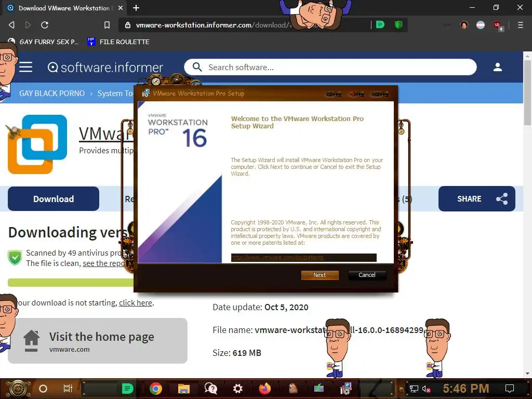Screen dimensions: 532x399
Task: Open the notification action center icon
Action: click(x=510, y=389)
